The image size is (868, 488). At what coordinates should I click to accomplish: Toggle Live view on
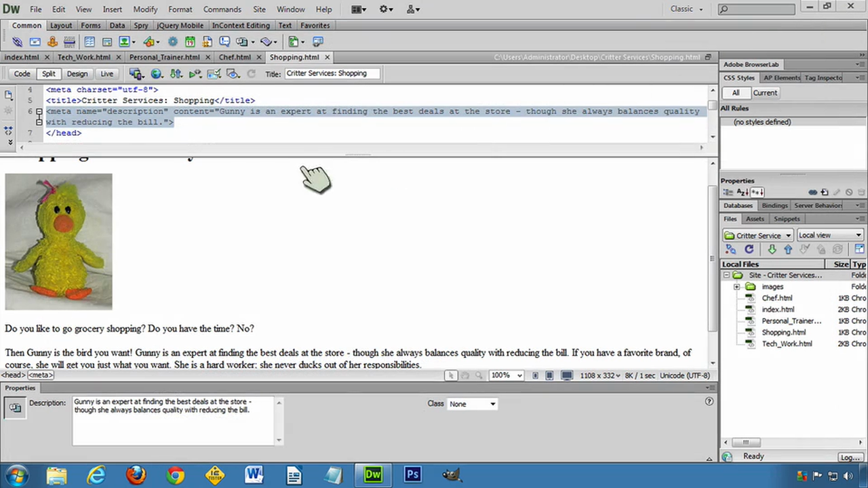coord(106,74)
